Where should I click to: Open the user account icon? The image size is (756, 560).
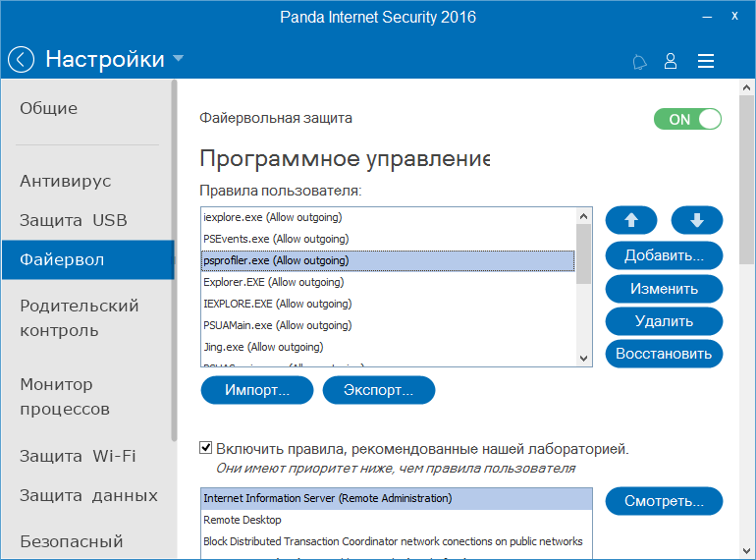click(x=671, y=61)
